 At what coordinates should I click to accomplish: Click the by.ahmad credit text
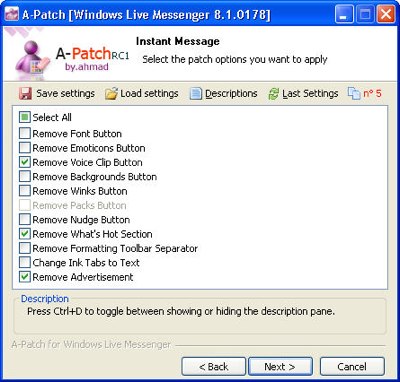point(87,67)
